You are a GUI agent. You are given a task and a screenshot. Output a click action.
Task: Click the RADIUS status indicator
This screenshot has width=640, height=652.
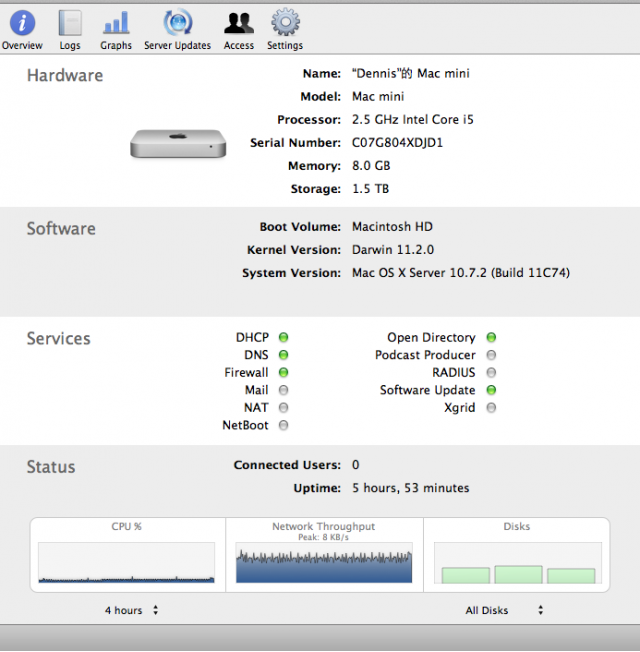pos(491,372)
